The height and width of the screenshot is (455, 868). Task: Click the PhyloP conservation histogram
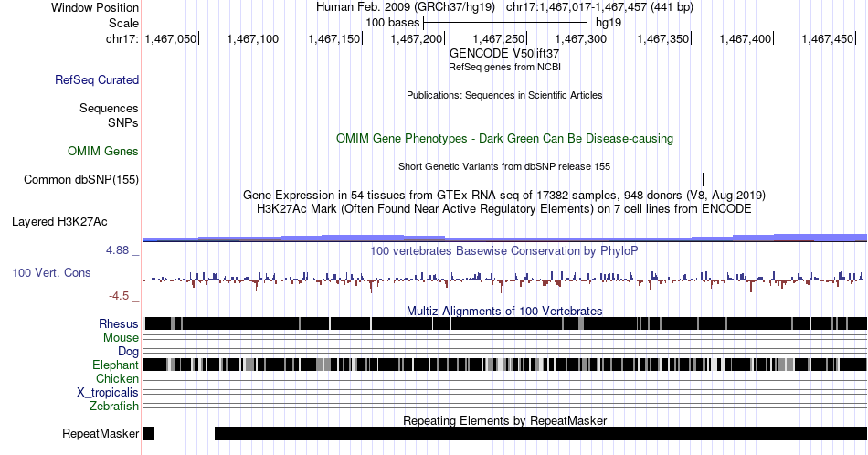point(505,280)
